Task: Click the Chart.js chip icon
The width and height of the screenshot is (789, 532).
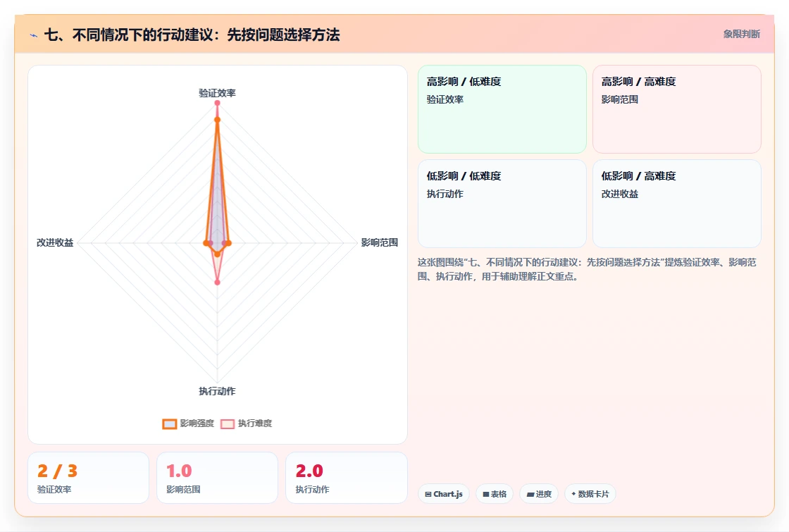Action: (428, 494)
